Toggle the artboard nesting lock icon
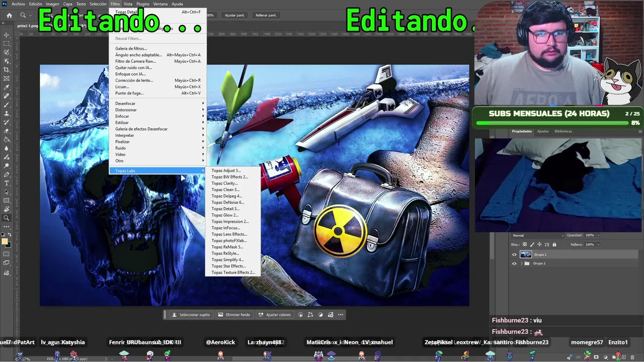The height and width of the screenshot is (362, 644). pyautogui.click(x=547, y=245)
